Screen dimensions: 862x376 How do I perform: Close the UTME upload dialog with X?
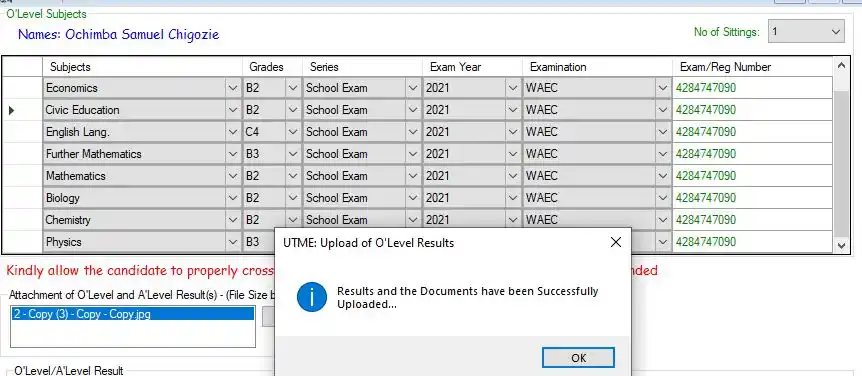616,242
